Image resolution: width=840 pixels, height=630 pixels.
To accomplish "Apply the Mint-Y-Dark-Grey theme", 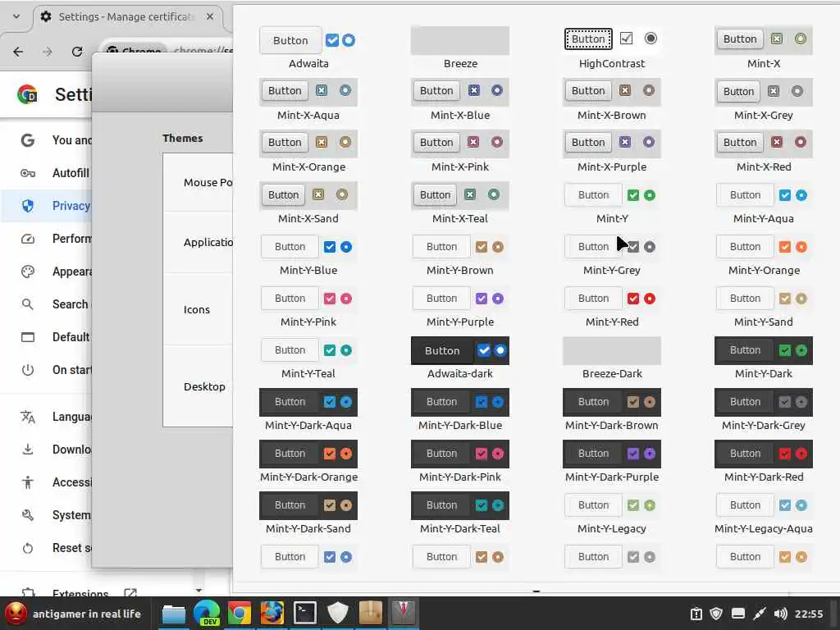I will pos(764,410).
